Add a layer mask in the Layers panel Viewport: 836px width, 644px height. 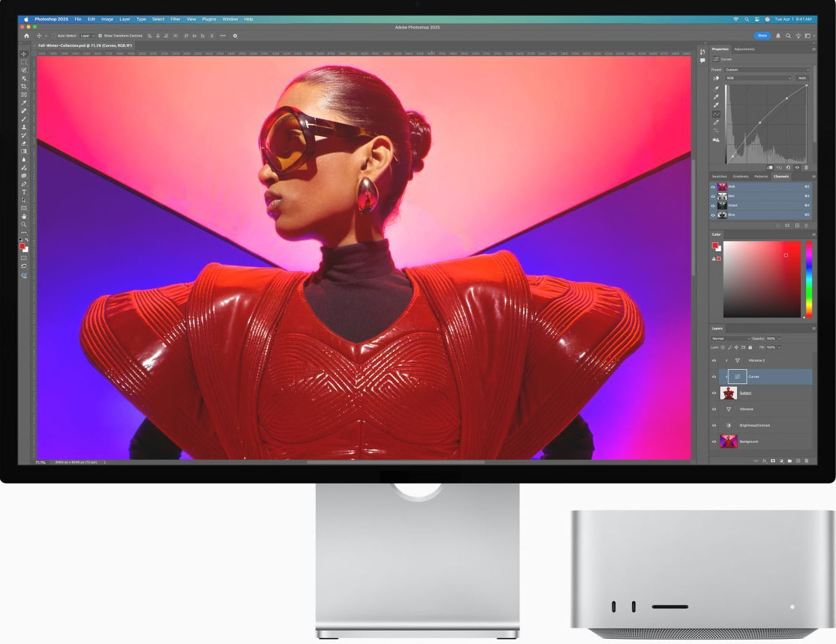(773, 460)
